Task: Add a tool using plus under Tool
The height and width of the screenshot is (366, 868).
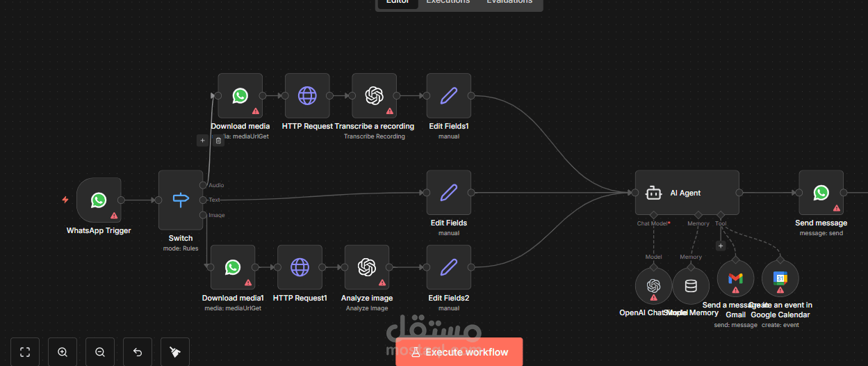Action: (x=721, y=246)
